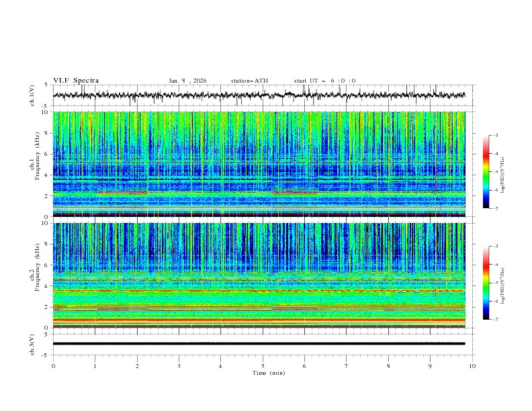This screenshot has width=532, height=411.
Task: Click the "ch.1(V)" axis label
Action: (x=32, y=95)
